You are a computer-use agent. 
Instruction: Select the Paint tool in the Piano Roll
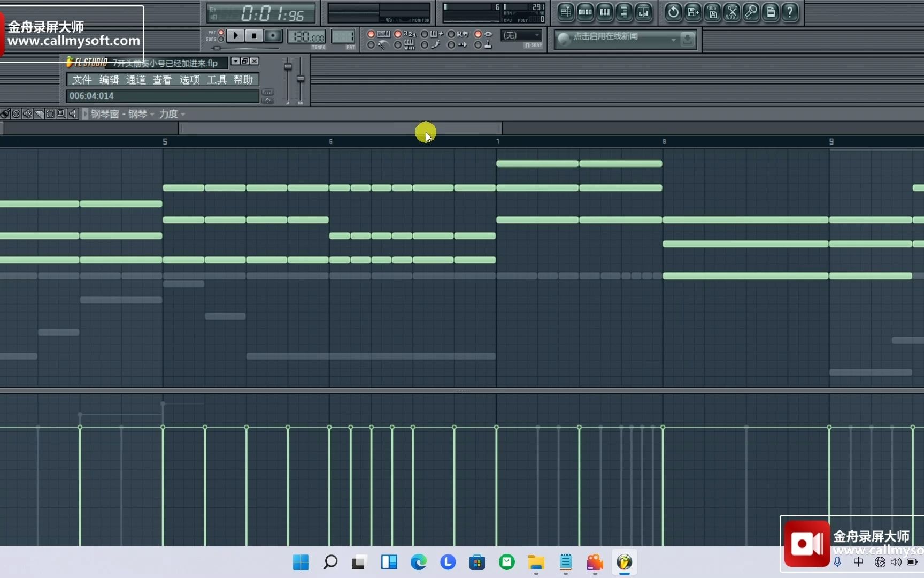coord(5,114)
